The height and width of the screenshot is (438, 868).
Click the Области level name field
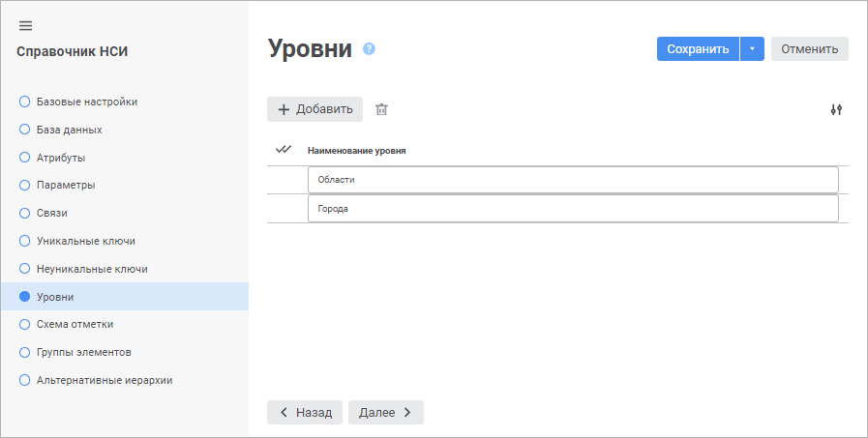(x=572, y=180)
